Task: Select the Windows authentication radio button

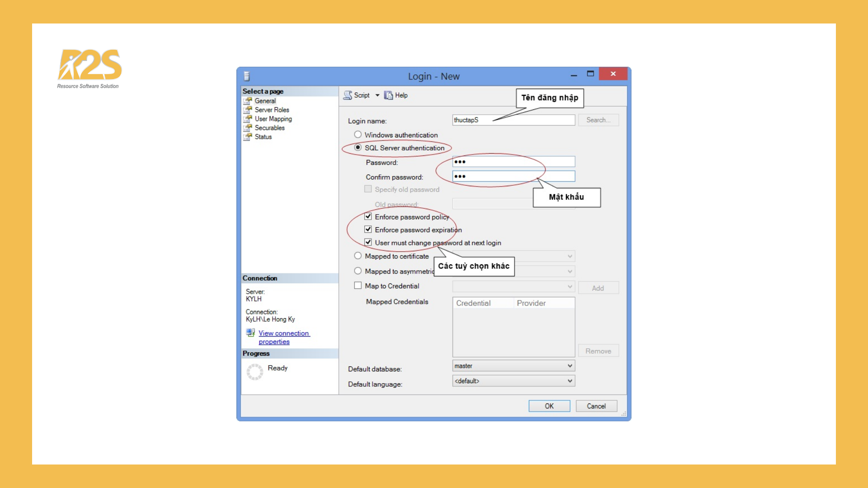Action: coord(358,134)
